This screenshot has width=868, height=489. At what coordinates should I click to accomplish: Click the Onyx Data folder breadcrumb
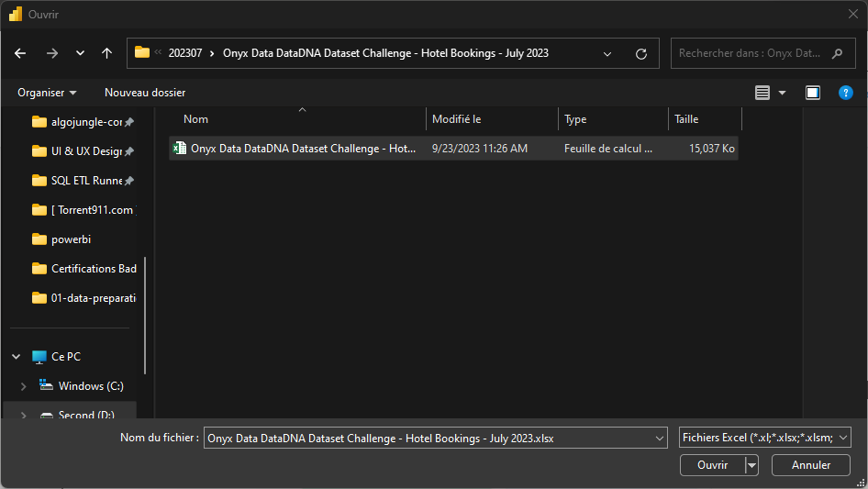(x=386, y=53)
